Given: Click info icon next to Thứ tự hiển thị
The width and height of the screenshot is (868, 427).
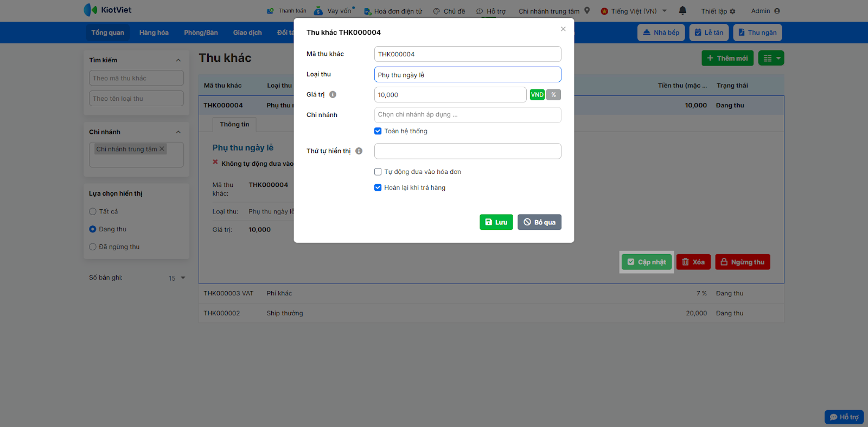Looking at the screenshot, I should [359, 151].
